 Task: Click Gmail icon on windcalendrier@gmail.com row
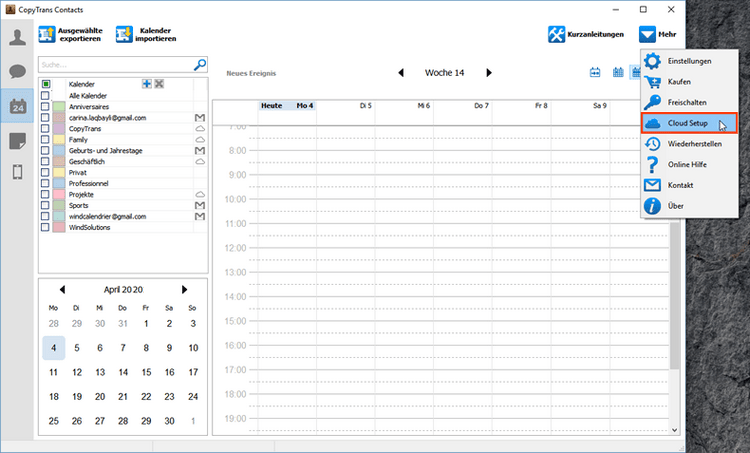[x=200, y=216]
